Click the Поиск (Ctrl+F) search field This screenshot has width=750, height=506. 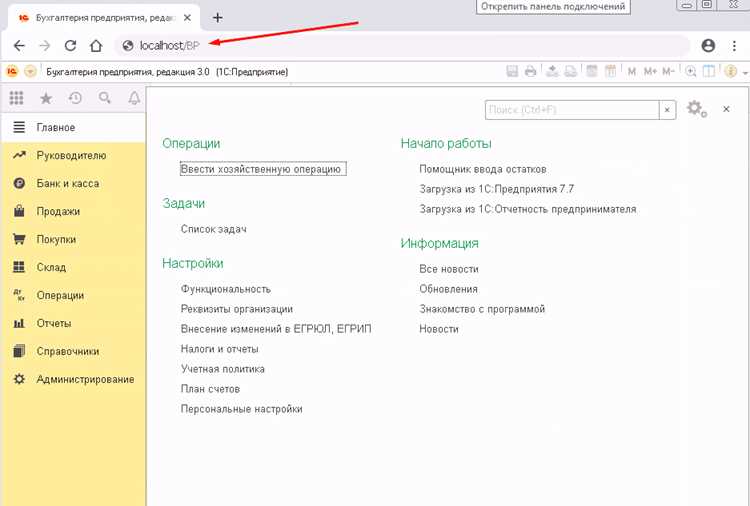(572, 110)
